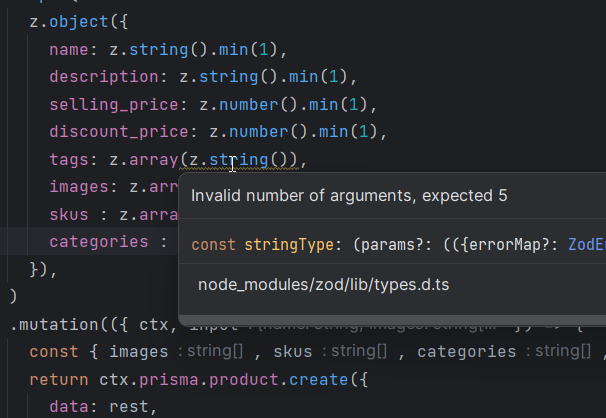This screenshot has height=418, width=606.
Task: Click 'min' on the description line
Action: point(303,77)
